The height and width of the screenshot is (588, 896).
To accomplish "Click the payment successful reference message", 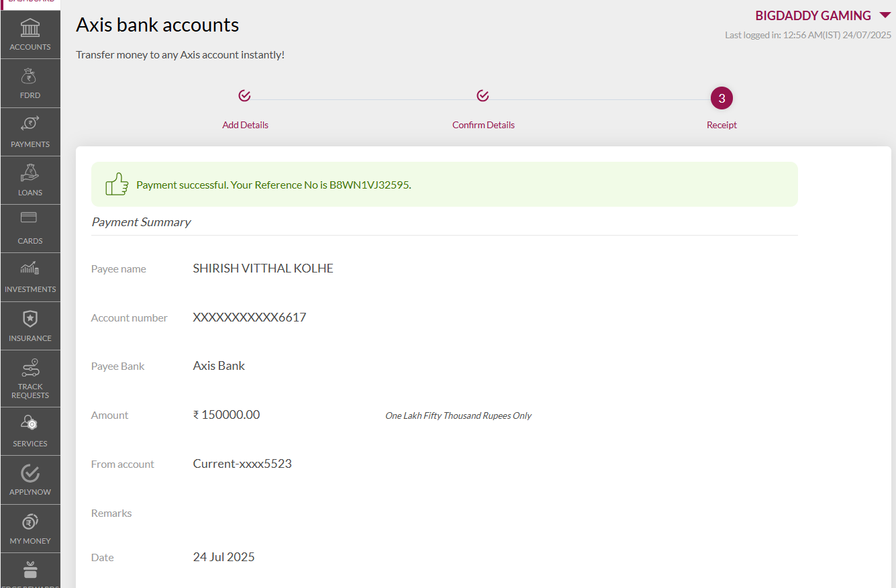I will click(x=273, y=185).
